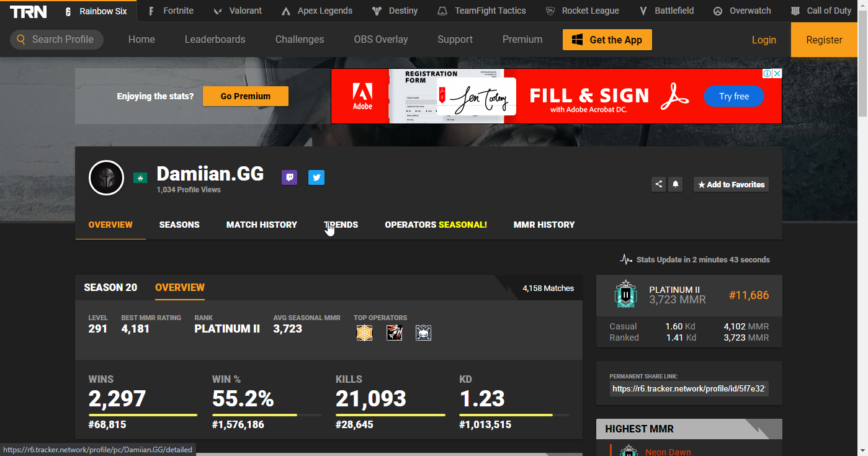
Task: Click the share profile icon
Action: tap(658, 184)
